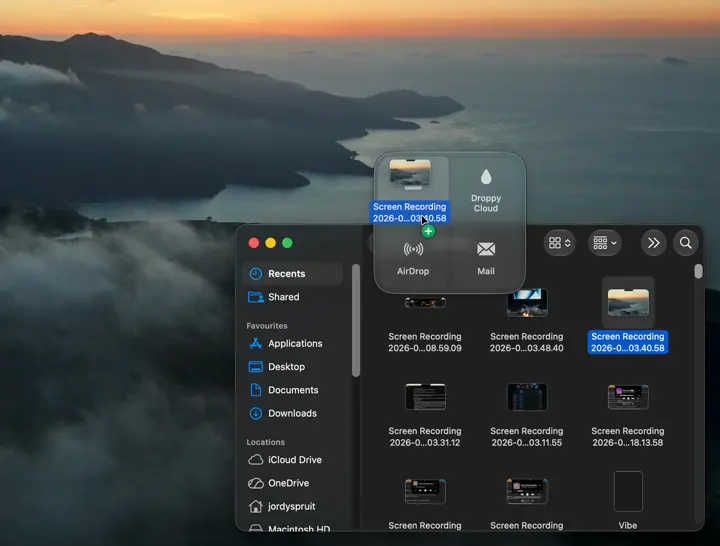Click the Documents page icon
Screen dimensions: 720x546
[256, 390]
